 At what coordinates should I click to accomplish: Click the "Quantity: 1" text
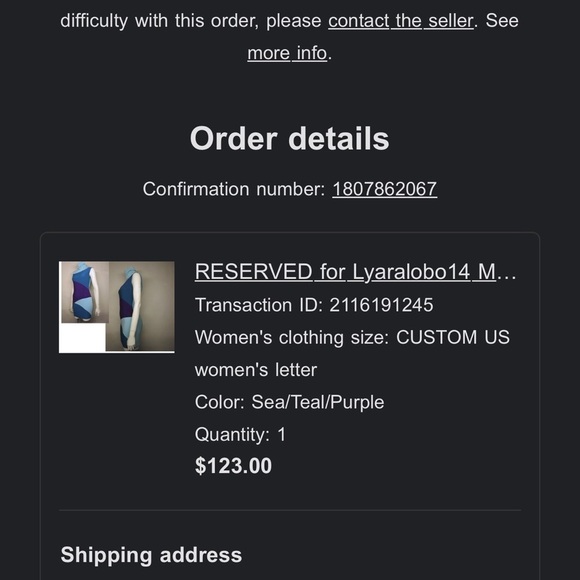pos(240,434)
